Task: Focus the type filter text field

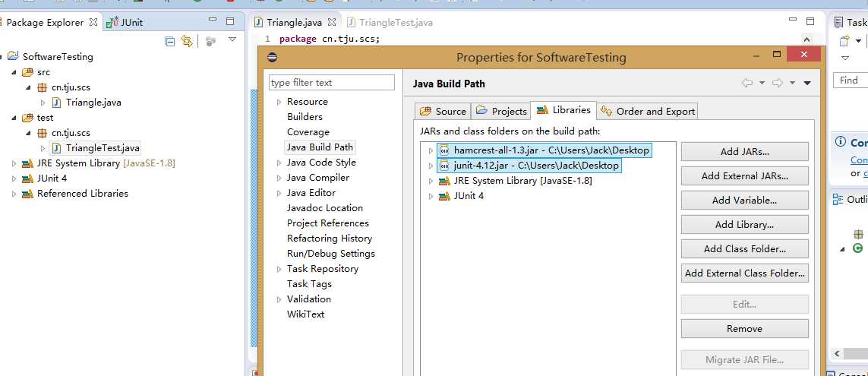Action: (x=332, y=83)
